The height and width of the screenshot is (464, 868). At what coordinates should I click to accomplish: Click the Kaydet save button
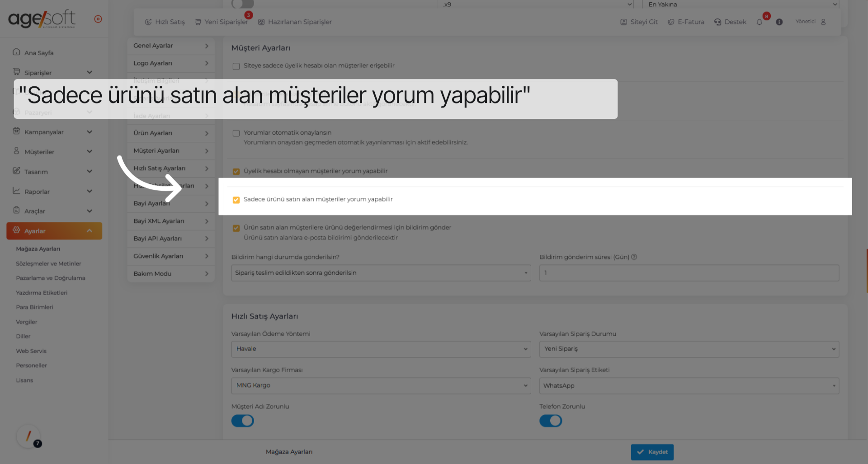tap(652, 452)
